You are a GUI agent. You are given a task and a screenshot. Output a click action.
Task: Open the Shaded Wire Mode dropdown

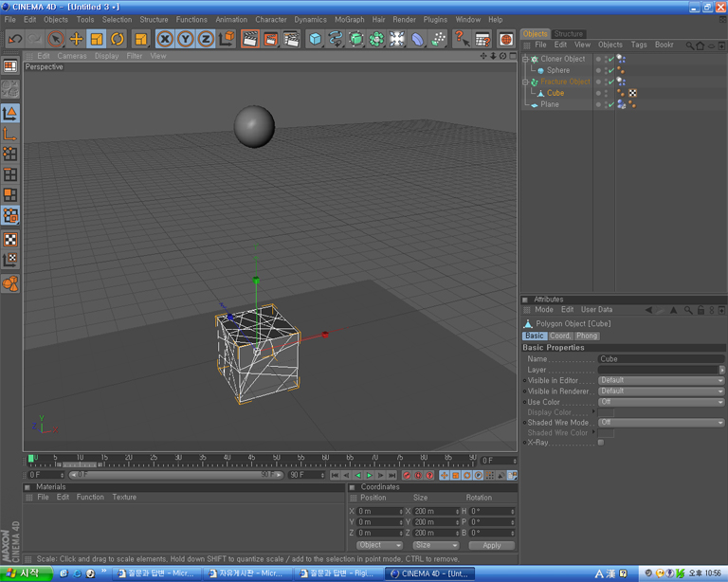[x=661, y=423]
